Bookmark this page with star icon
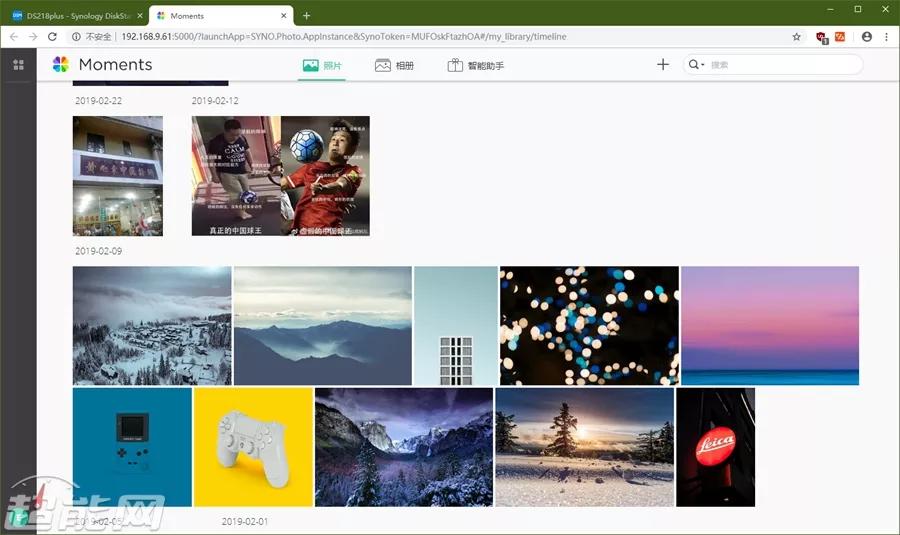The height and width of the screenshot is (535, 900). (x=797, y=37)
